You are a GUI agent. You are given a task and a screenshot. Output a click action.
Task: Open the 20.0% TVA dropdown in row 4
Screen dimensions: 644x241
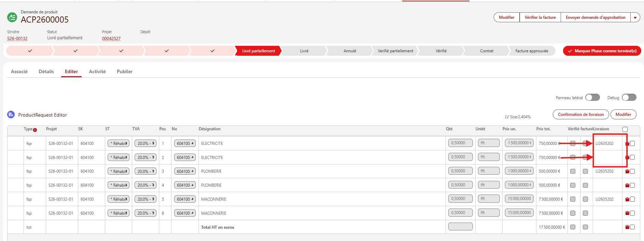[x=146, y=185]
